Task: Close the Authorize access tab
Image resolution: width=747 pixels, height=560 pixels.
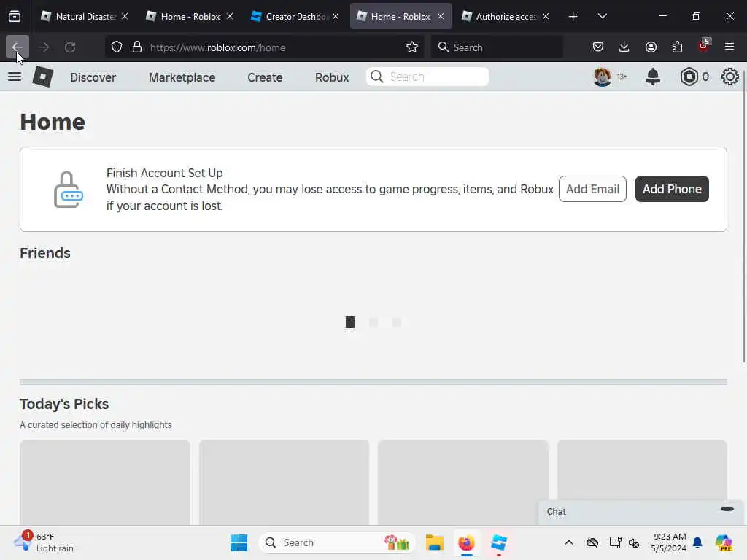Action: pos(546,16)
